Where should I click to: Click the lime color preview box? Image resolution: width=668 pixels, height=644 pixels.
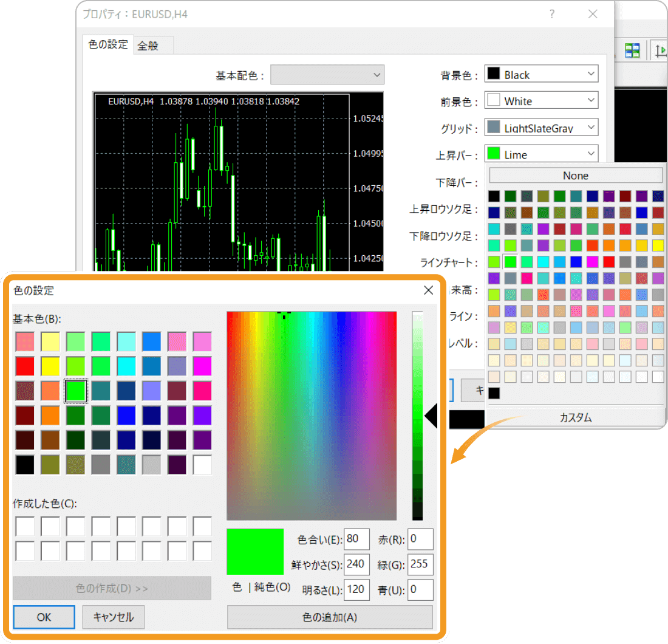coord(255,552)
